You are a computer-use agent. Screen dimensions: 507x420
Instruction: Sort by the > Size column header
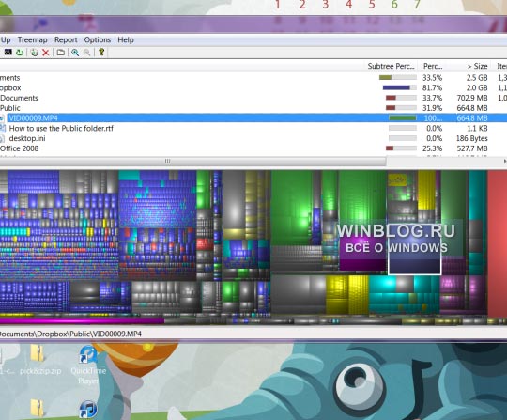coord(477,66)
